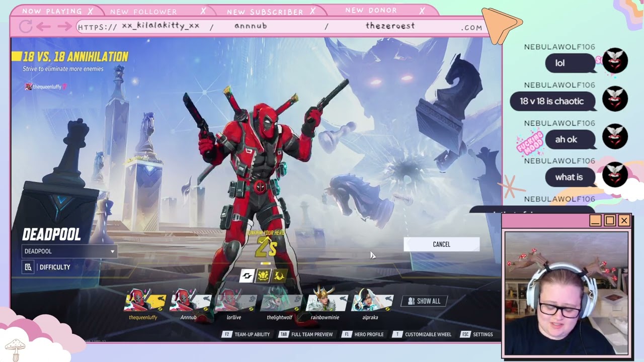Screen dimensions: 644x362
Task: Select alpraka's hero portrait
Action: click(x=371, y=301)
